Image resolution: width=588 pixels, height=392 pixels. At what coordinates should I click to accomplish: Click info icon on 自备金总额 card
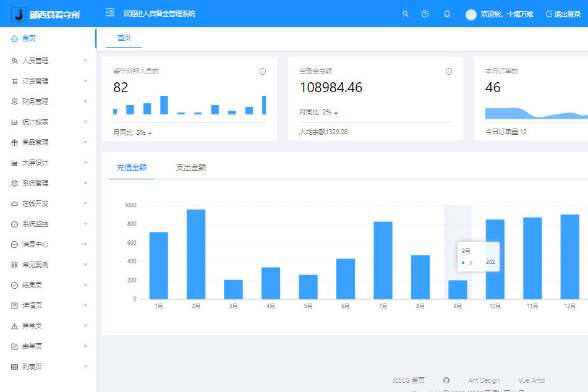[x=448, y=71]
